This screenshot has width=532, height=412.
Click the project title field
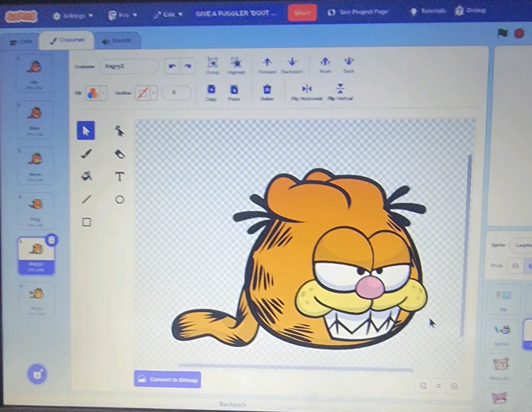238,14
